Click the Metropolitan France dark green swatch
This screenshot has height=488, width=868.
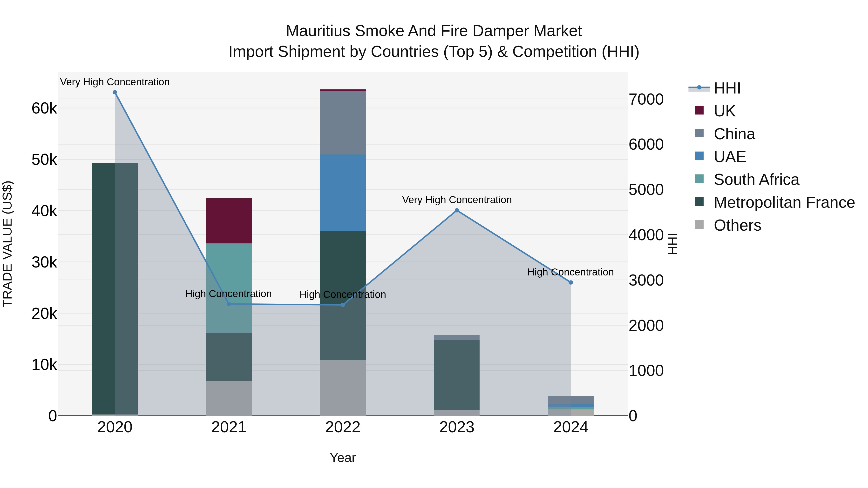coord(699,202)
